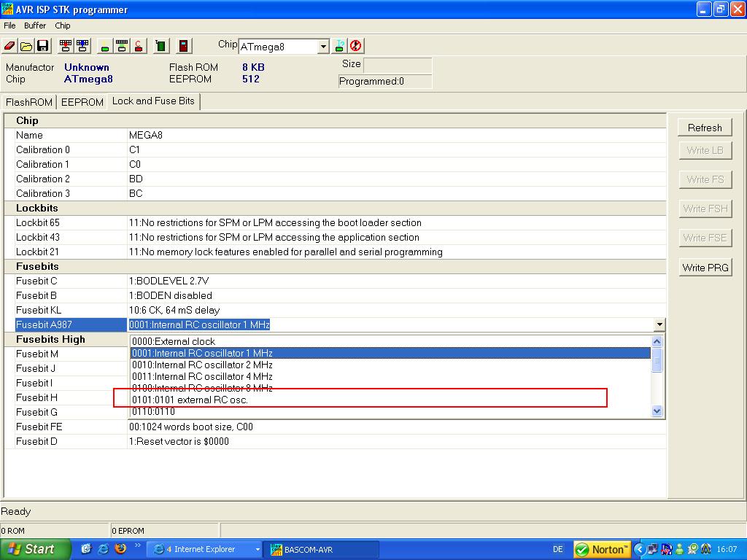Click the Calibration 2 value BD
Viewport: 747px width, 560px height.
pos(136,179)
